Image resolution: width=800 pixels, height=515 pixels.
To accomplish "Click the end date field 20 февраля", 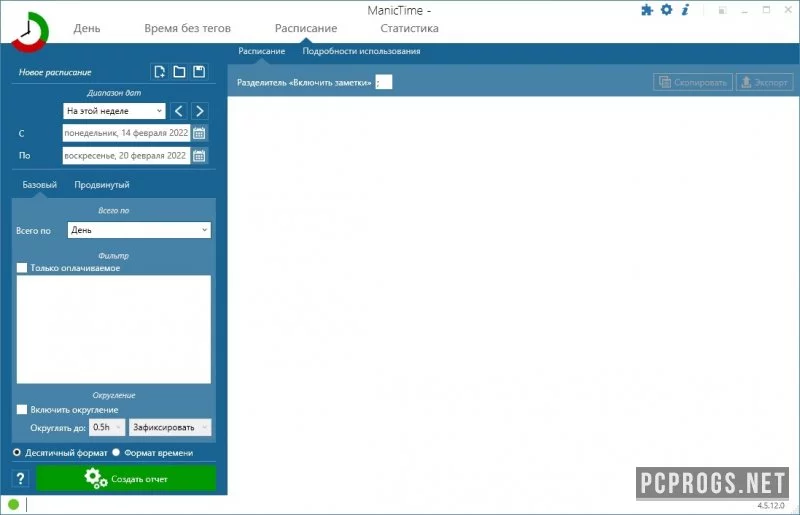I will [126, 156].
